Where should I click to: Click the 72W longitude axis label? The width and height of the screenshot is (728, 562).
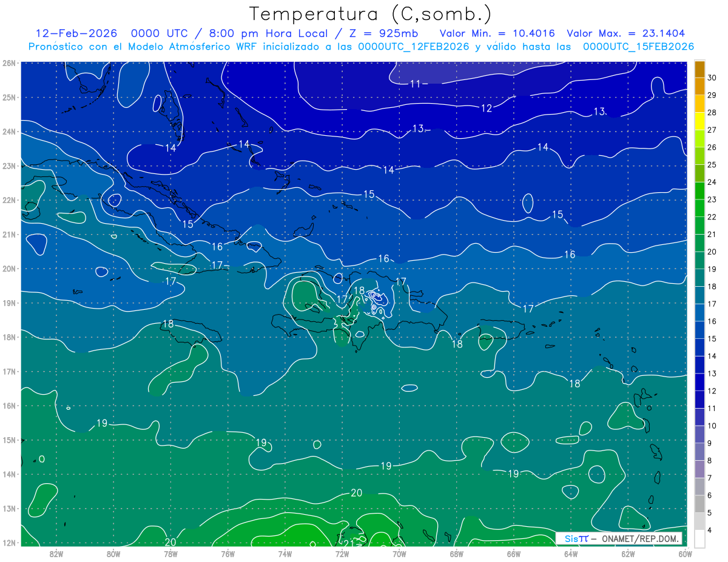pyautogui.click(x=342, y=554)
